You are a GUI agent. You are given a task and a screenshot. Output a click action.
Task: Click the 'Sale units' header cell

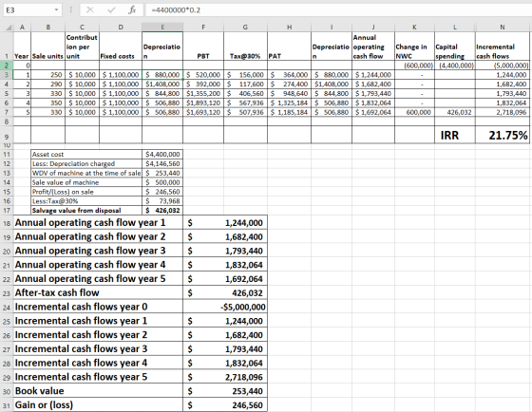47,47
